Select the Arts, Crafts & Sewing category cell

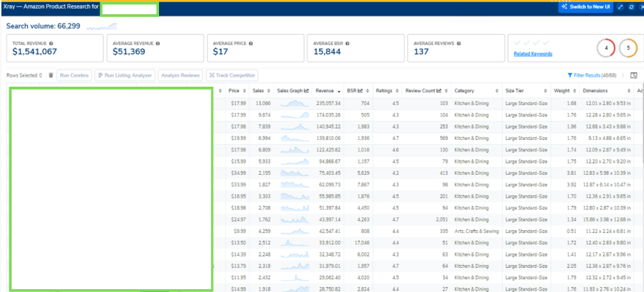[x=476, y=231]
